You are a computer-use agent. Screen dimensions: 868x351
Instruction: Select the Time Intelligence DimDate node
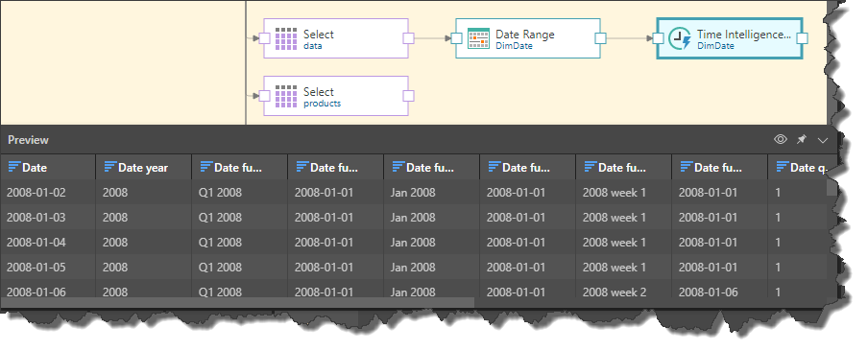pyautogui.click(x=730, y=38)
